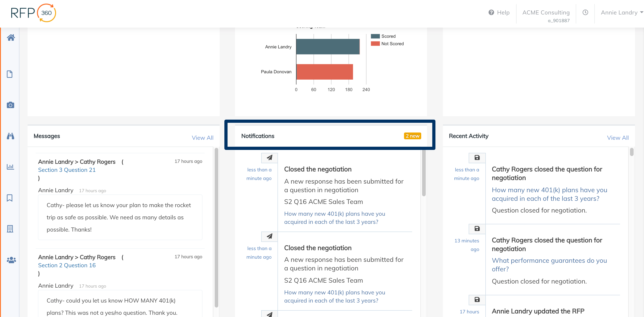
Task: Toggle the Not Scored legend item
Action: 387,44
